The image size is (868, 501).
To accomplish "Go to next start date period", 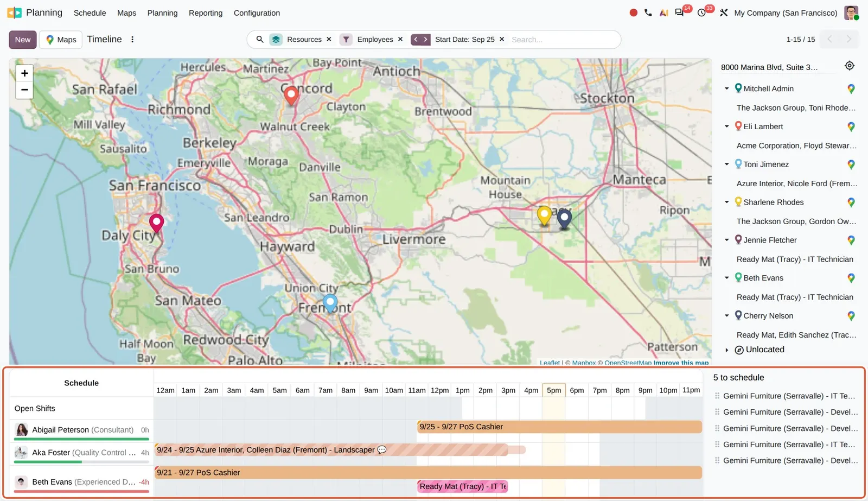I will click(x=426, y=39).
